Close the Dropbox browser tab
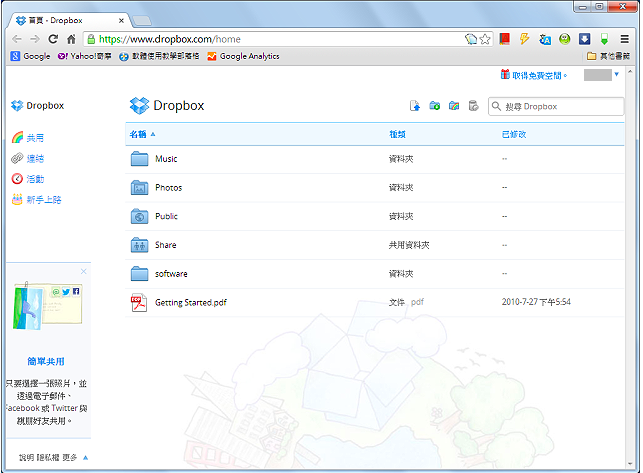The image size is (643, 473). point(121,21)
